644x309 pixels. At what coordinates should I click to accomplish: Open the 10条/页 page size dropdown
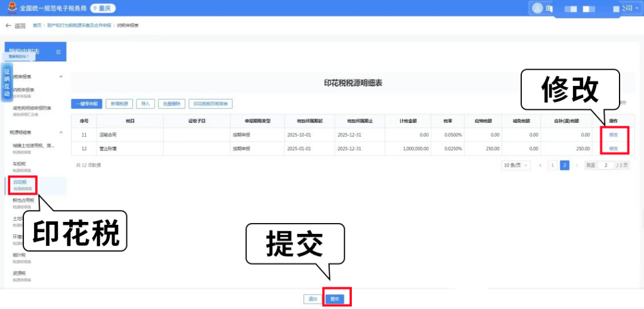pyautogui.click(x=516, y=165)
